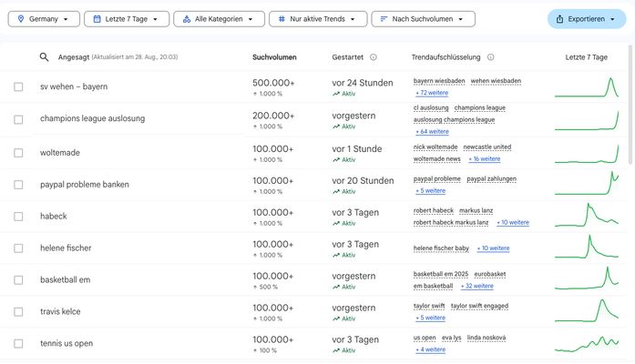Click the search magnifier icon
This screenshot has width=635, height=364.
[x=44, y=57]
